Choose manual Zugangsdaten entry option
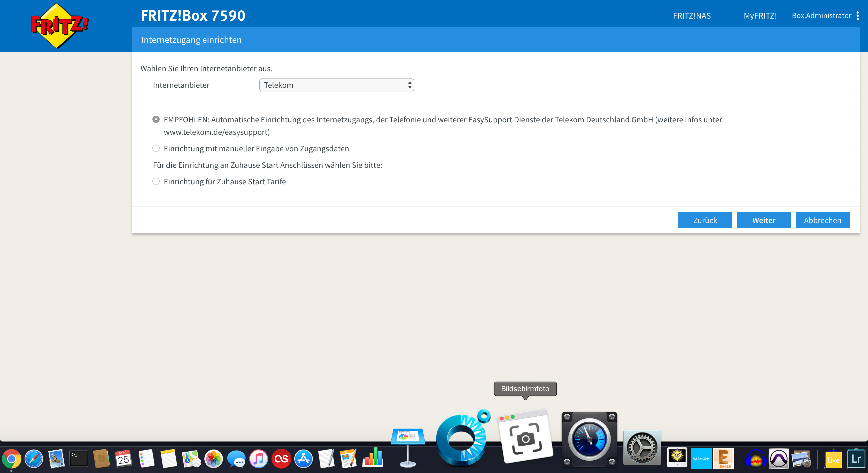 [x=156, y=148]
